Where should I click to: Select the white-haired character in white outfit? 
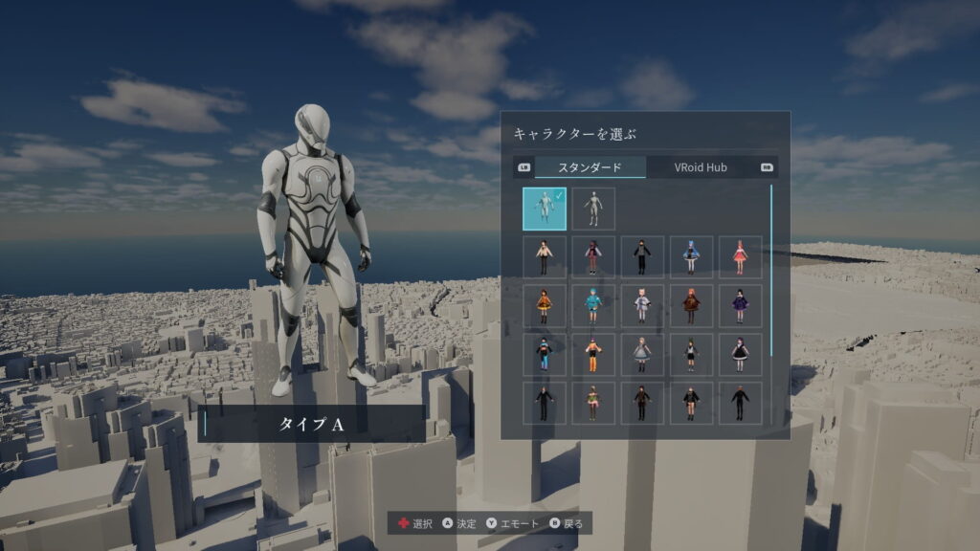(642, 306)
